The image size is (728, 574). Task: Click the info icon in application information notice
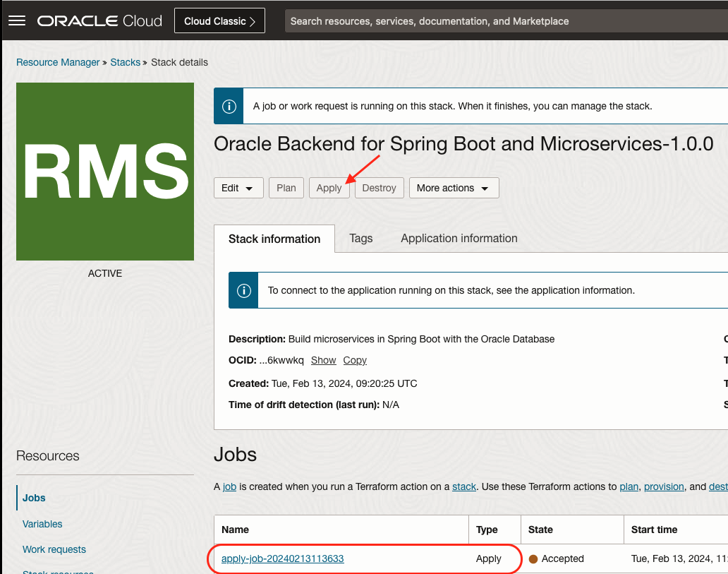243,290
